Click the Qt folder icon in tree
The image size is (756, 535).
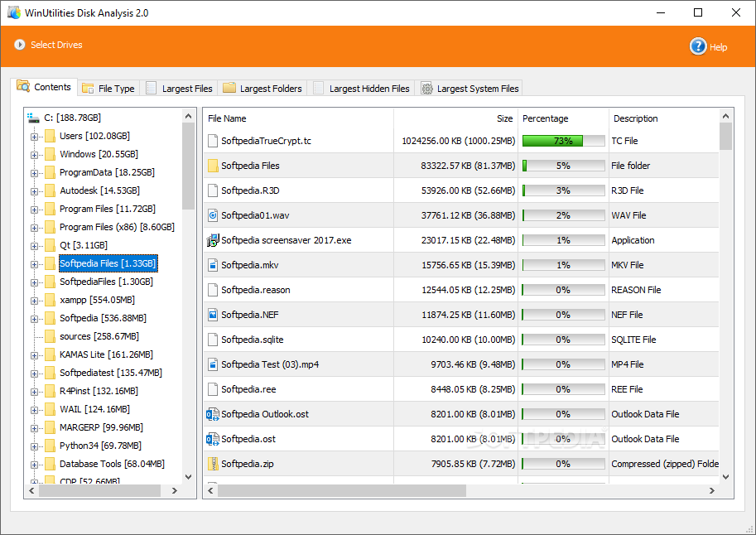pyautogui.click(x=50, y=245)
